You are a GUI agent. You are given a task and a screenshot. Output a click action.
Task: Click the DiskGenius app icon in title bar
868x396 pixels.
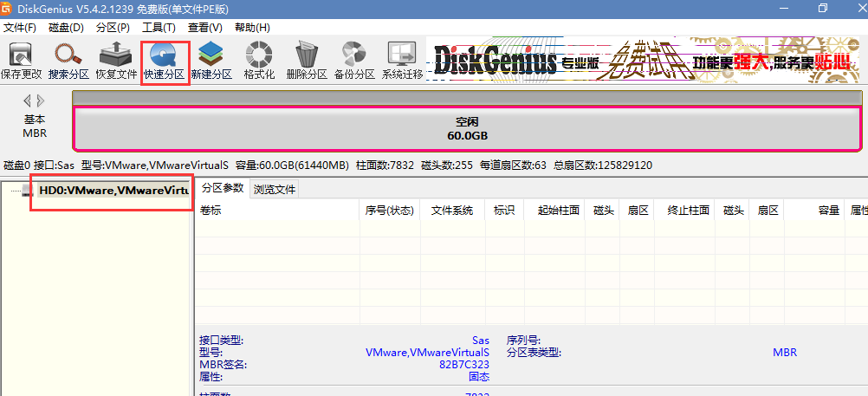(6, 9)
